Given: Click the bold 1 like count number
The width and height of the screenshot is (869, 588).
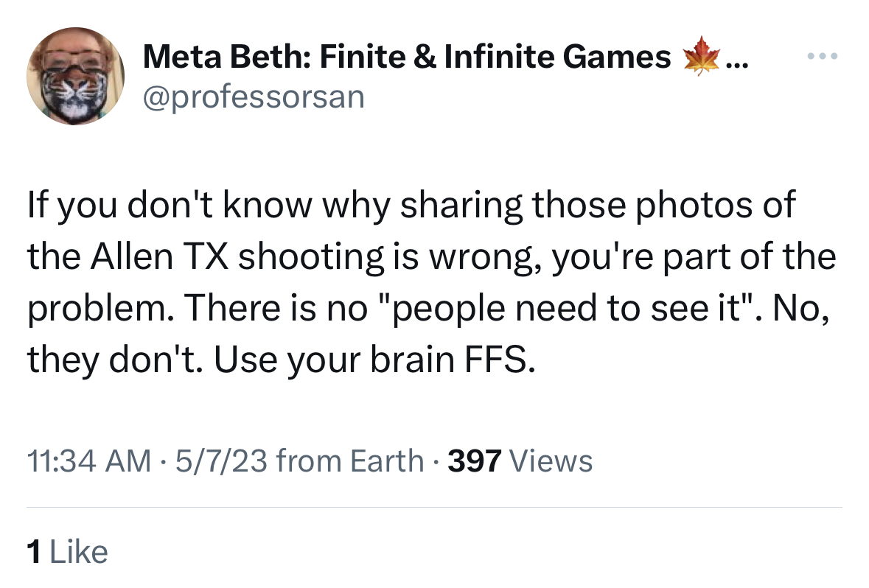Looking at the screenshot, I should (x=33, y=551).
